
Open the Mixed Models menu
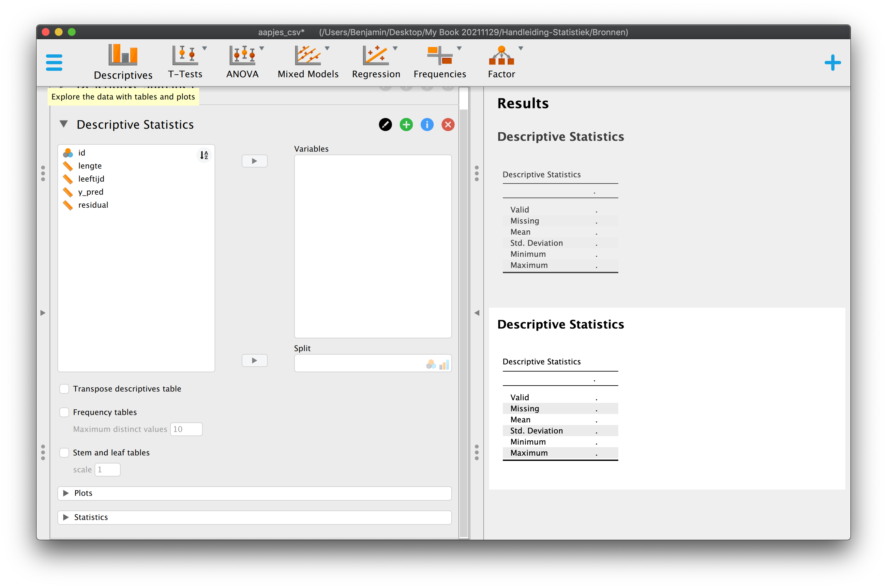(308, 62)
